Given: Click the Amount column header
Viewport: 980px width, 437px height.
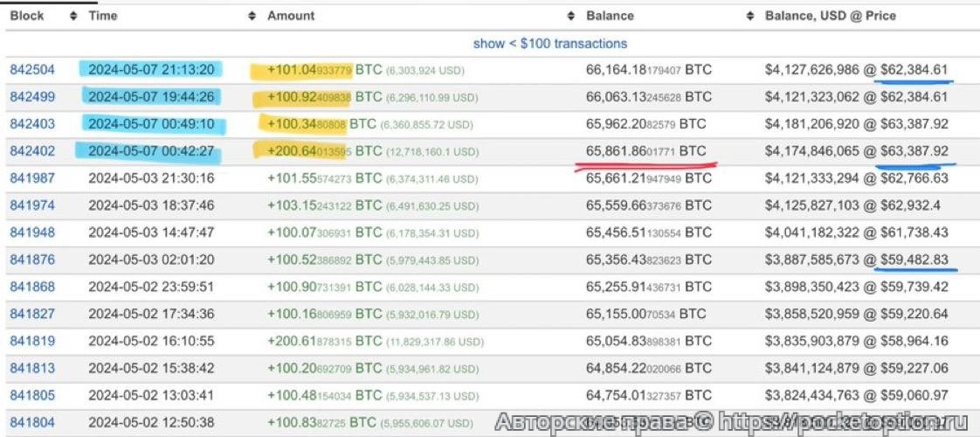Looking at the screenshot, I should point(291,17).
